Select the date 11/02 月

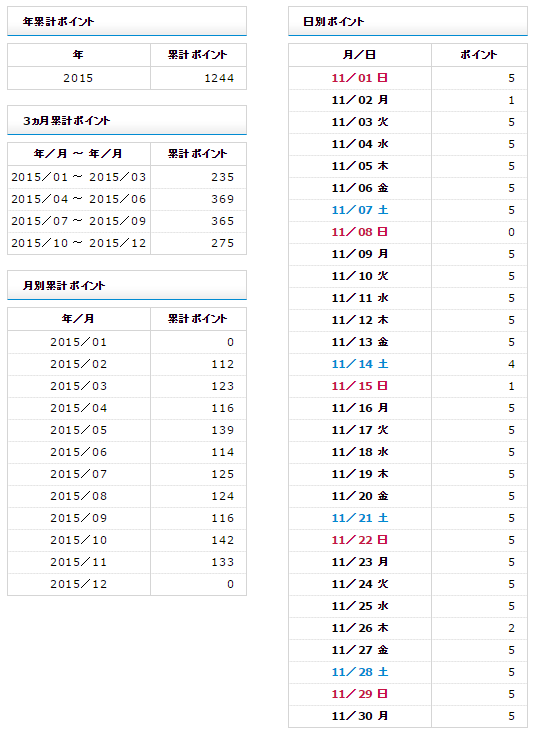pos(360,100)
